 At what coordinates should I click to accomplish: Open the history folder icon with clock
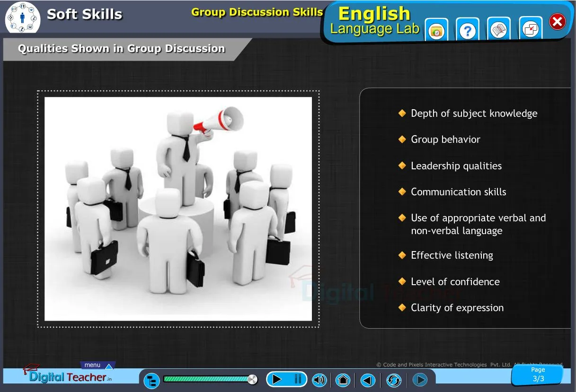click(x=436, y=31)
